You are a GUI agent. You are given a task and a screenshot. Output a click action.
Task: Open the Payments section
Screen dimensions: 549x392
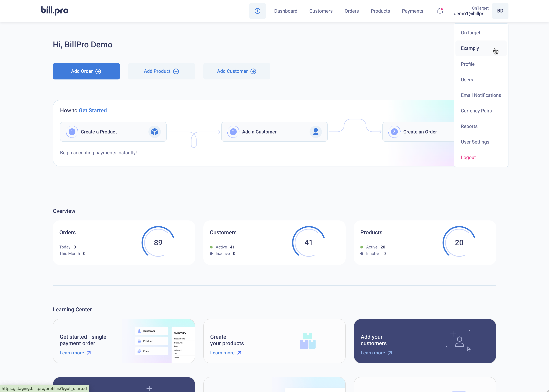tap(413, 11)
